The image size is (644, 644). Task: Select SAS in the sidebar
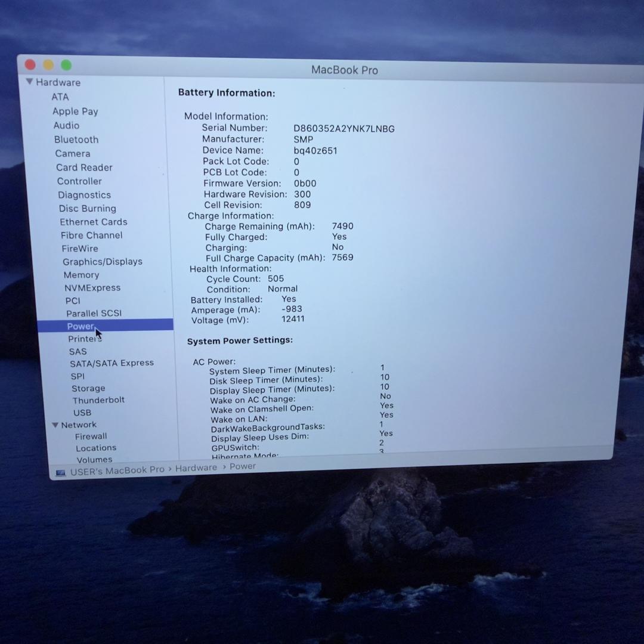click(x=78, y=352)
